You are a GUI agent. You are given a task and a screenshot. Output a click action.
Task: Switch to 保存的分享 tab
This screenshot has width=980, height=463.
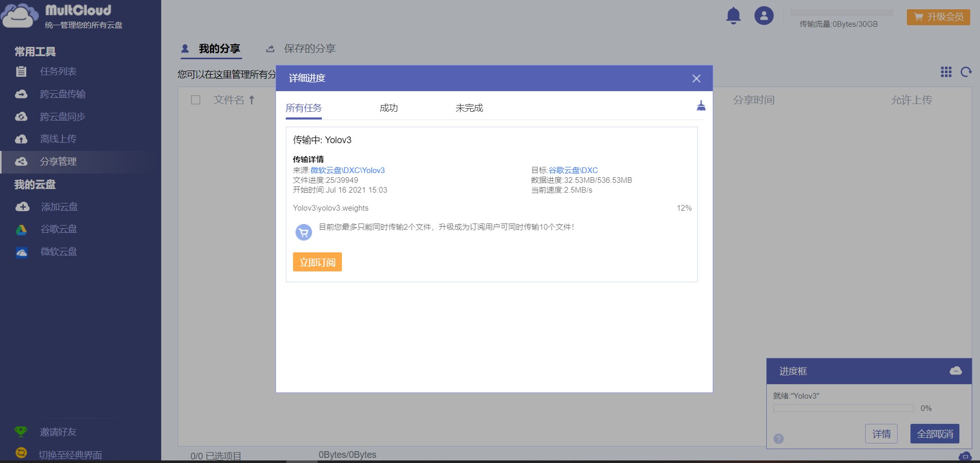point(310,49)
